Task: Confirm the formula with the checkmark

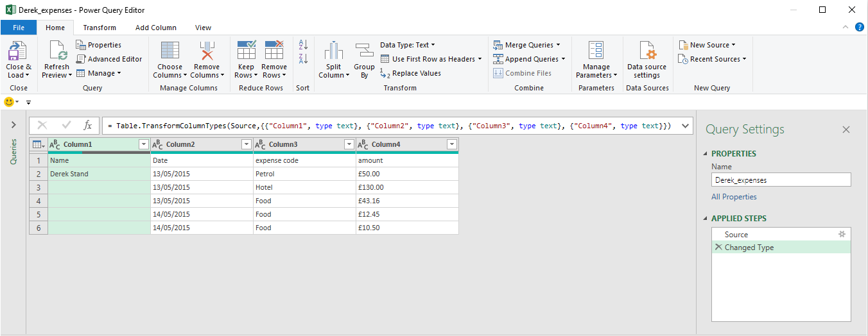Action: point(66,126)
